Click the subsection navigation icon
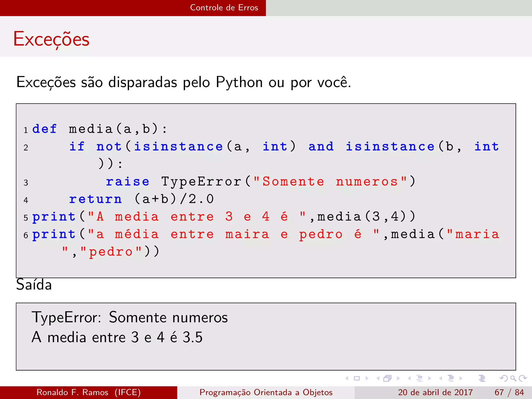This screenshot has height=399, width=532. [420, 378]
